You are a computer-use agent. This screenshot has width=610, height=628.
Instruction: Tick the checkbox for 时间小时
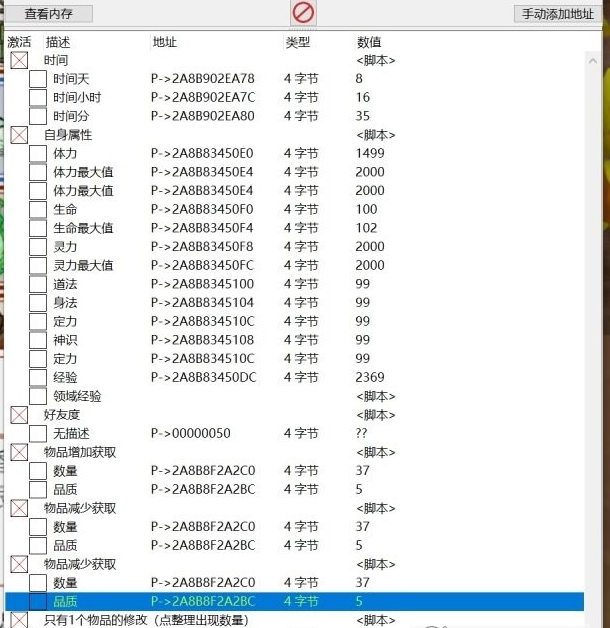[38, 97]
